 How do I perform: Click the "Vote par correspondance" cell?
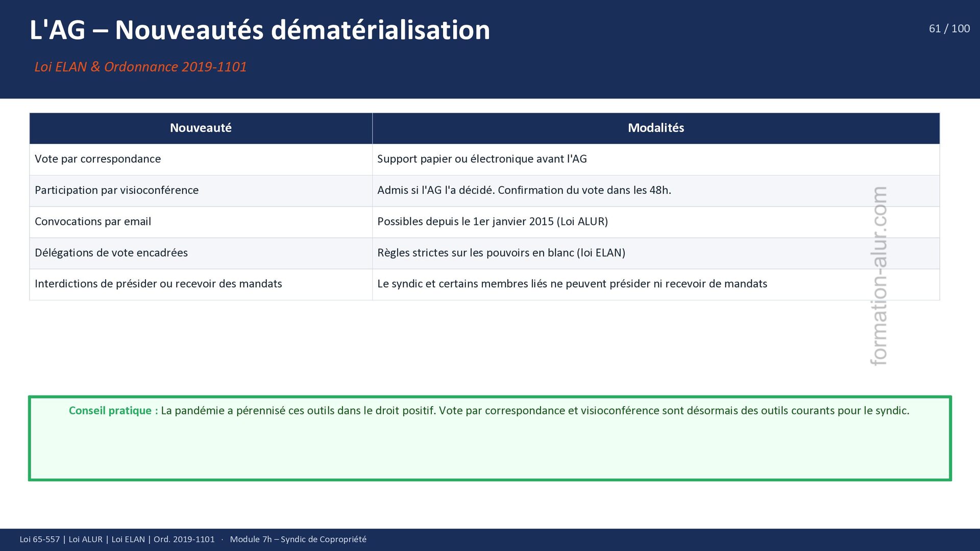pyautogui.click(x=97, y=159)
